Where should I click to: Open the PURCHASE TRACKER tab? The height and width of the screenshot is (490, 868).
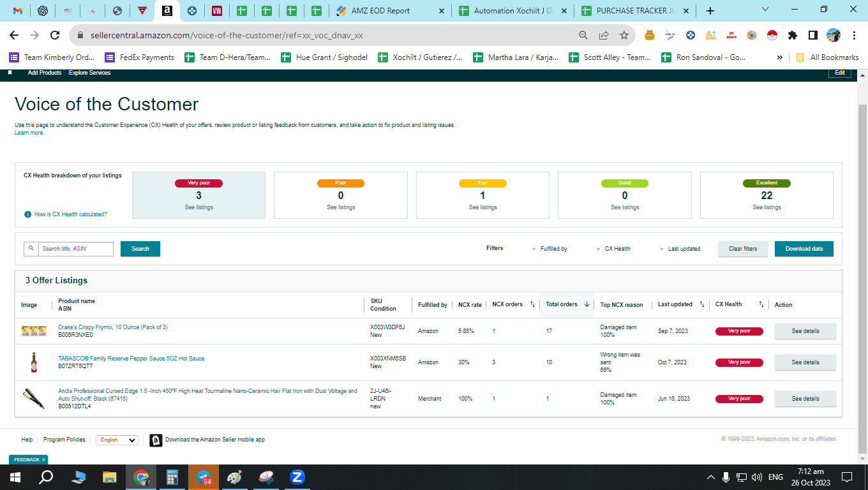coord(635,11)
